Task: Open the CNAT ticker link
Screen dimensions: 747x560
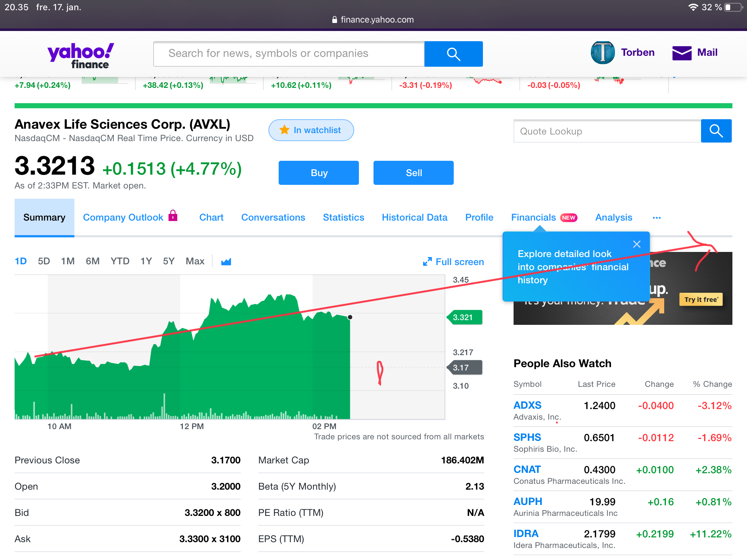Action: pos(527,470)
